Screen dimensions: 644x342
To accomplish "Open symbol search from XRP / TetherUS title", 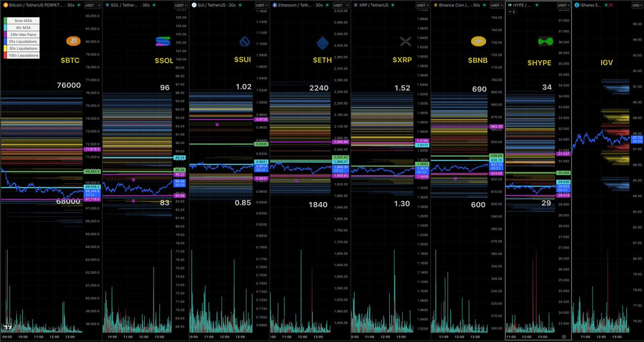I will [x=374, y=5].
